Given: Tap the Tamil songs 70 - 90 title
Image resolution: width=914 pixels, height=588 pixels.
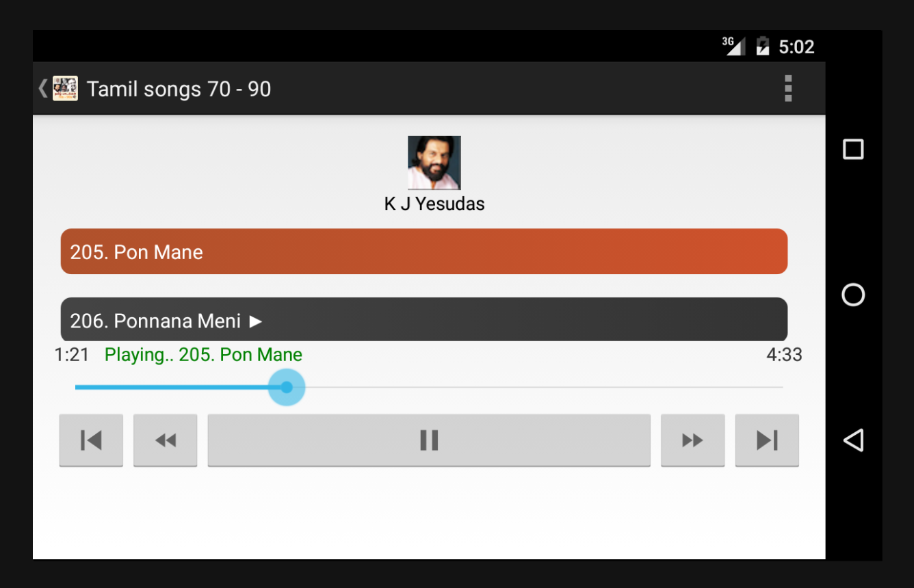Looking at the screenshot, I should [x=179, y=89].
